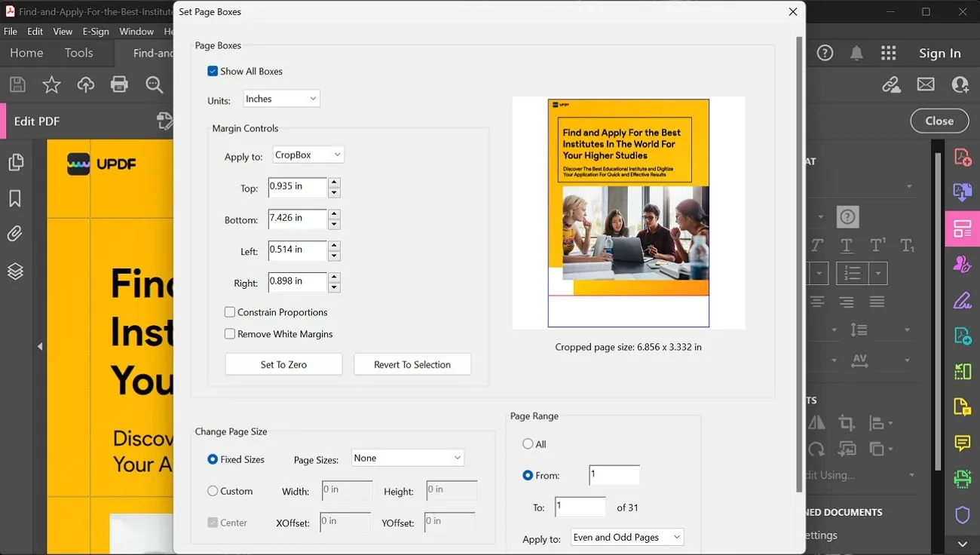The image size is (980, 555).
Task: Open the Page Sizes dropdown
Action: coord(407,458)
